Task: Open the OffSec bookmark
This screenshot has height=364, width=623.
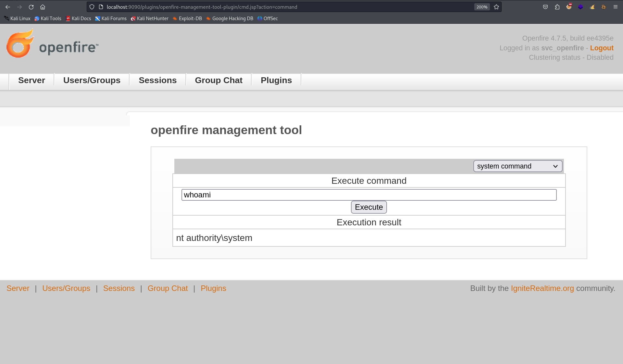Action: pos(268,19)
